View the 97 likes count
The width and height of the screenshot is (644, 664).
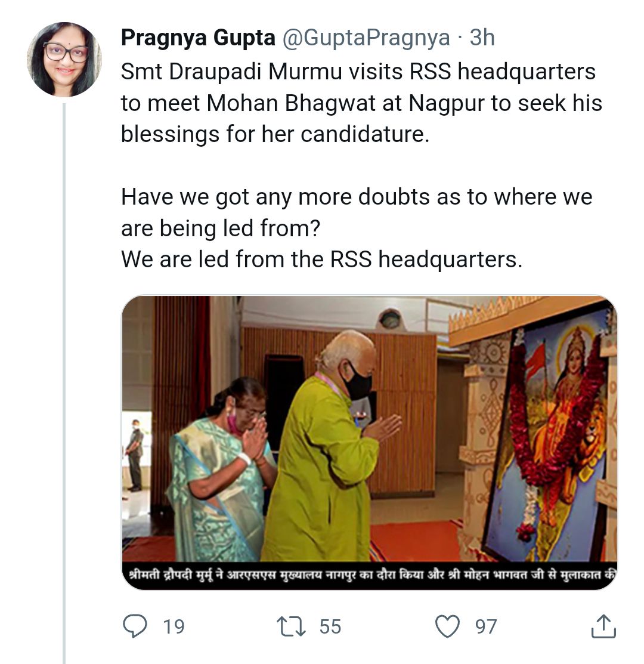click(486, 626)
